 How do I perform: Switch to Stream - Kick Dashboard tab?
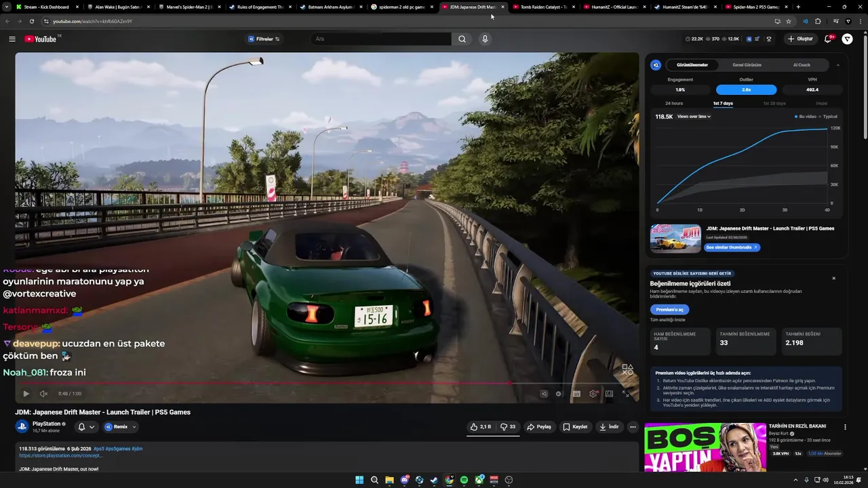46,7
